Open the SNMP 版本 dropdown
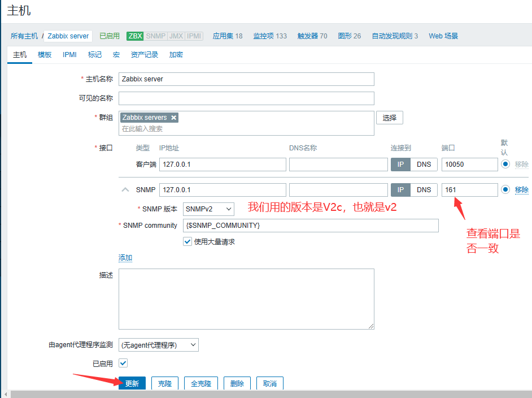Viewport: 532px width, 398px height. [x=208, y=209]
